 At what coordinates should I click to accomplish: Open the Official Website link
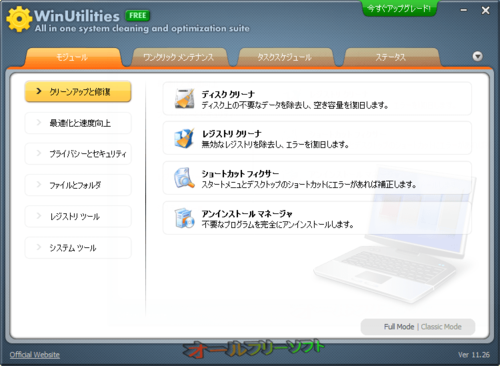tap(35, 355)
